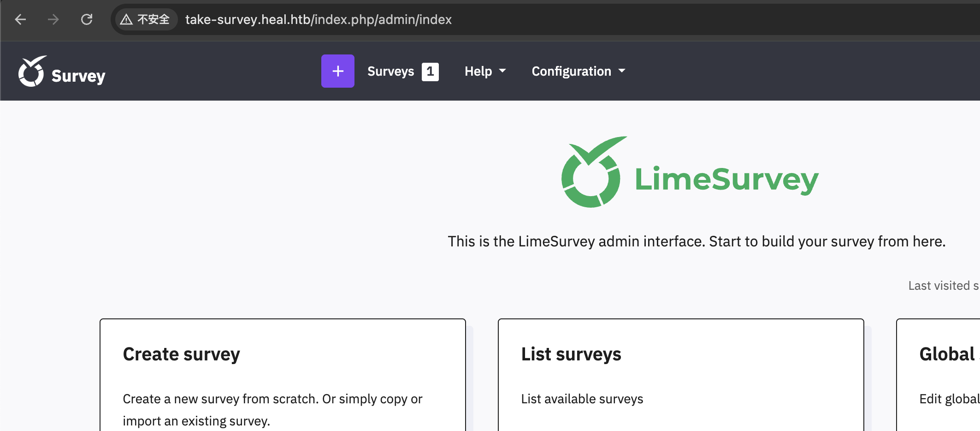The height and width of the screenshot is (431, 980).
Task: Click the 不安全 security warning icon
Action: (126, 19)
